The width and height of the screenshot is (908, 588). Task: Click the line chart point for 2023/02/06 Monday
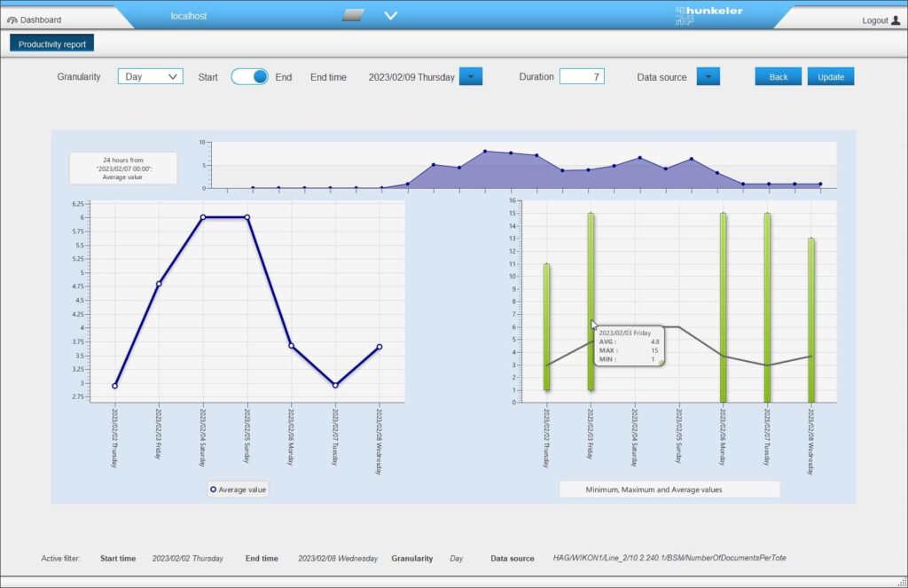(x=291, y=346)
